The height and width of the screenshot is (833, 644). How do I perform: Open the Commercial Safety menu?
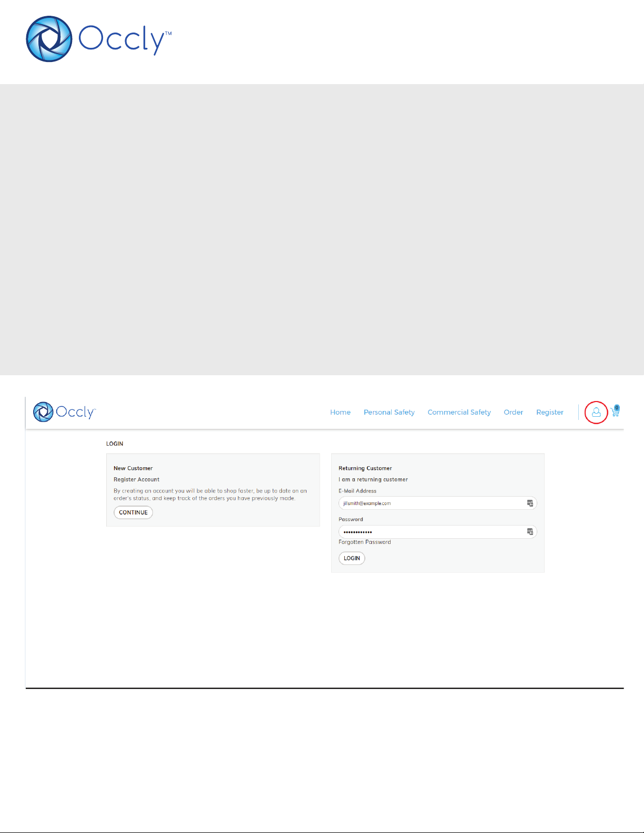[x=459, y=413]
